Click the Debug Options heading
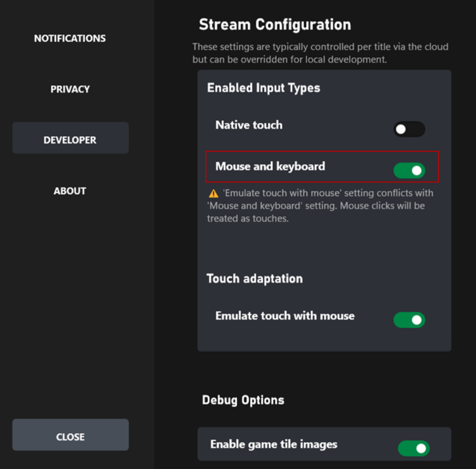 [x=243, y=400]
